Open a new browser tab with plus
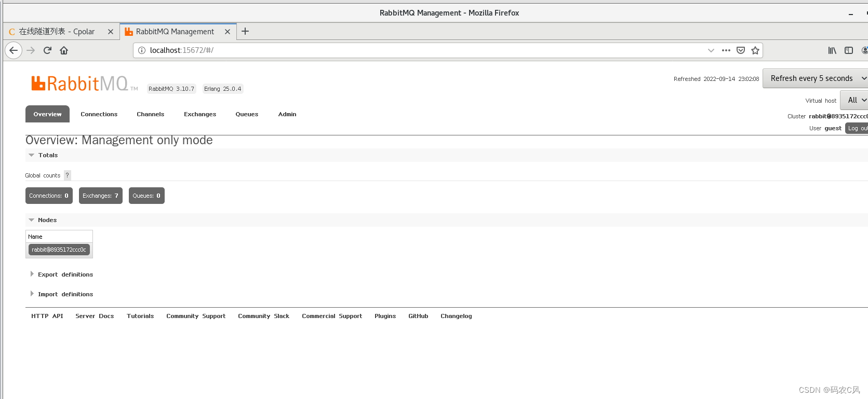 point(245,31)
